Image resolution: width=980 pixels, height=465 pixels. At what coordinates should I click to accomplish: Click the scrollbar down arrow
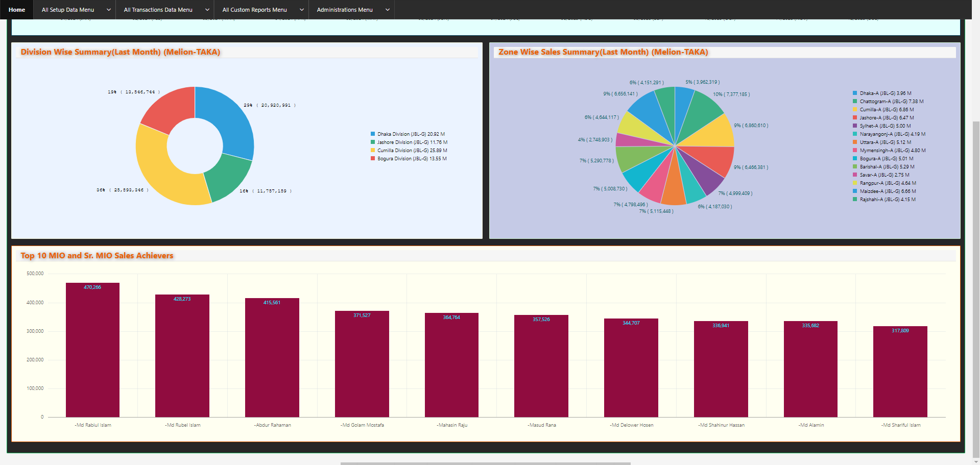pos(976,461)
